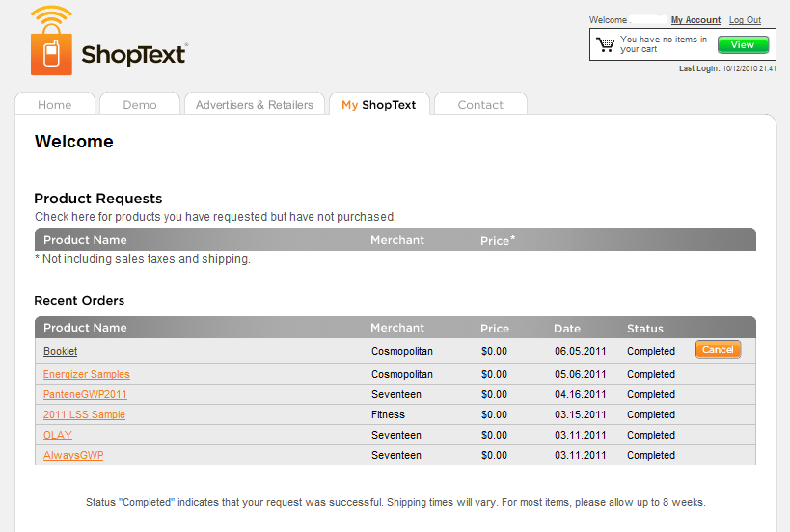The image size is (790, 532).
Task: Cancel the Booklet order
Action: point(718,350)
